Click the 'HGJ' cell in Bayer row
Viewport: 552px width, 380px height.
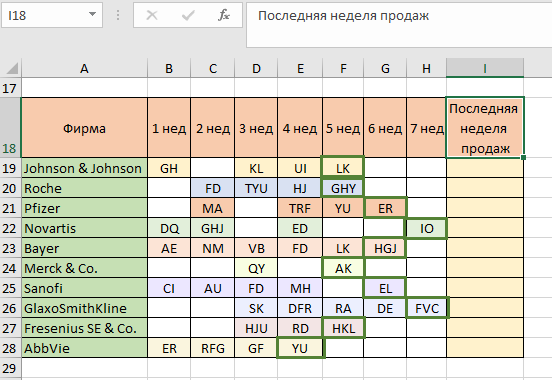tap(385, 248)
